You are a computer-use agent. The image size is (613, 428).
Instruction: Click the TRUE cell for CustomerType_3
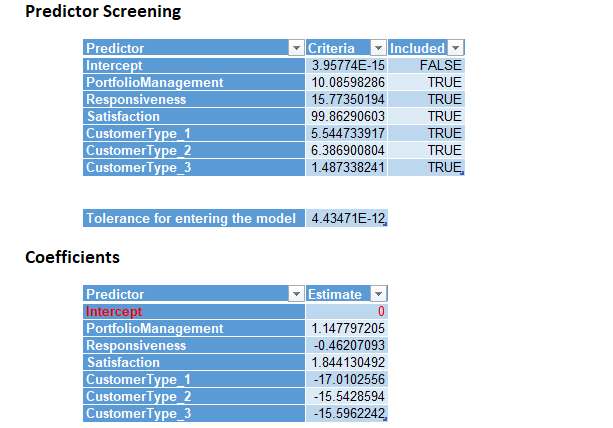point(426,167)
